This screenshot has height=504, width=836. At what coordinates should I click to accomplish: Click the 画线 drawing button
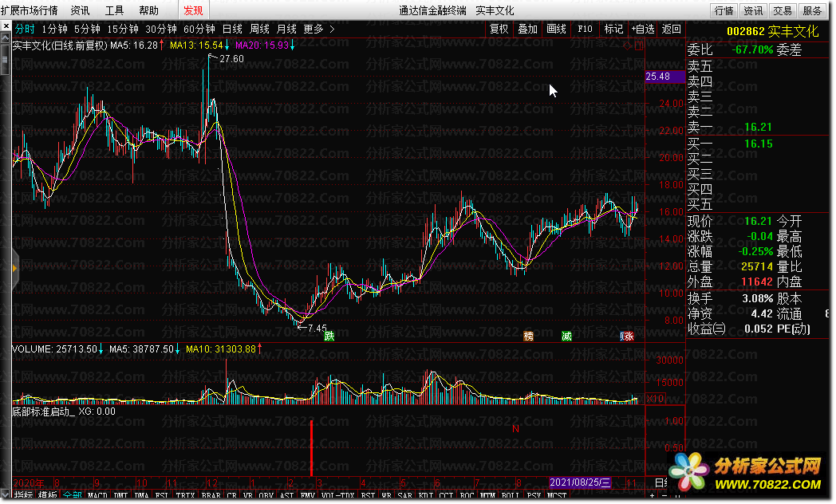tap(556, 29)
